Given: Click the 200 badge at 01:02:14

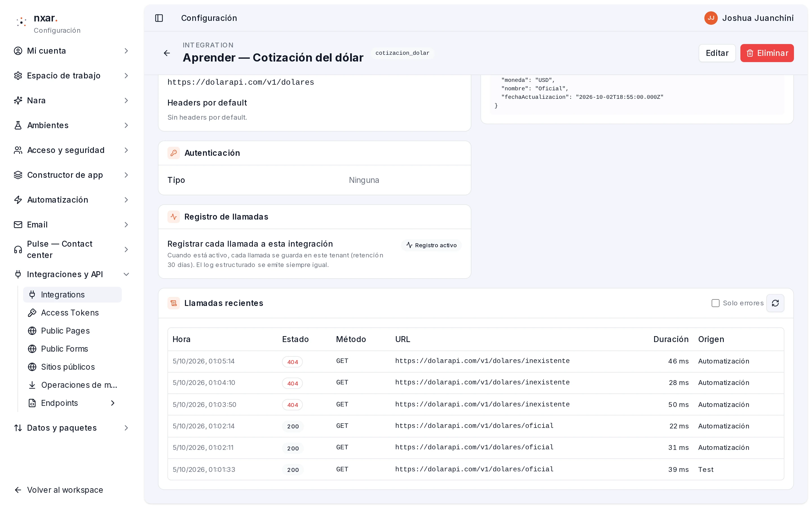Looking at the screenshot, I should pyautogui.click(x=293, y=426).
